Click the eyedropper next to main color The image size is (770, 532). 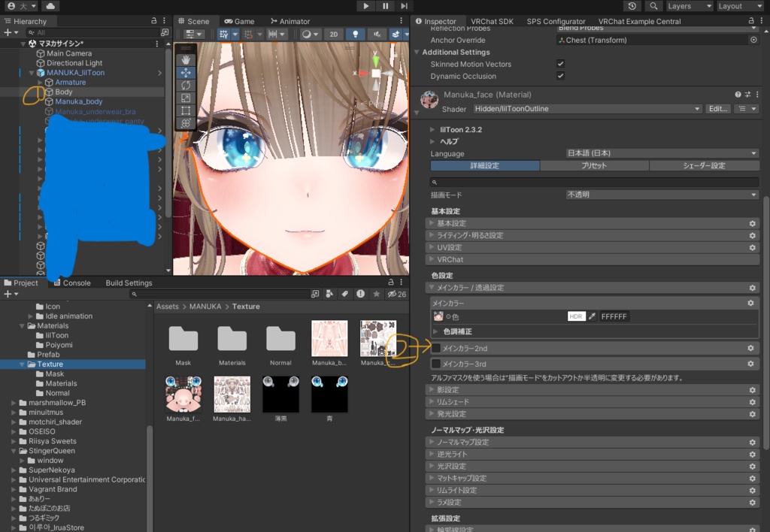(593, 316)
